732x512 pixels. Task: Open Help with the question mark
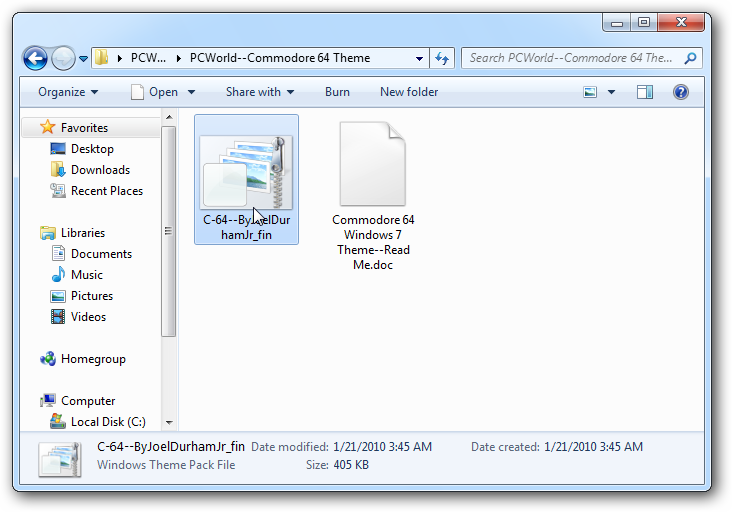click(681, 92)
